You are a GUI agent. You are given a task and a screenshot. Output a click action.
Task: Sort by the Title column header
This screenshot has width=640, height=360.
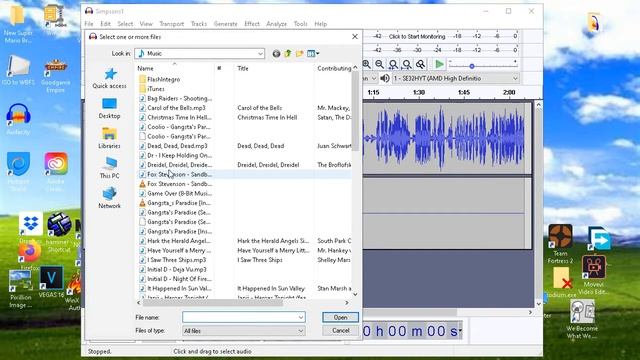click(x=274, y=68)
